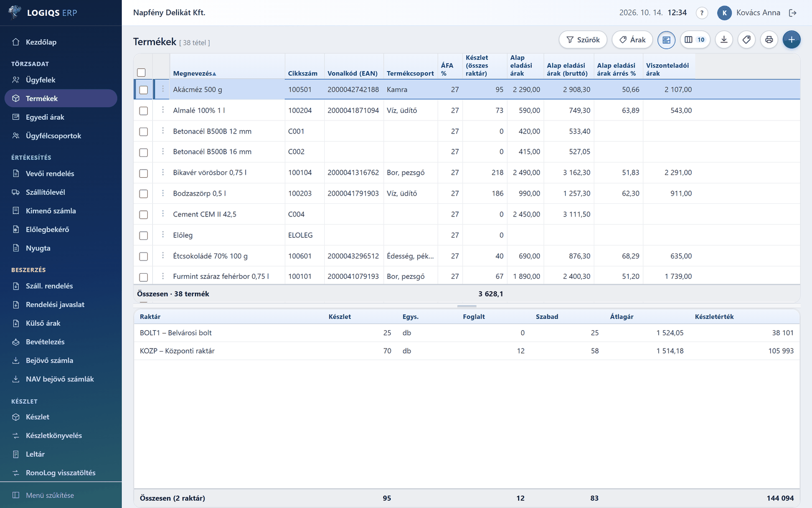Open the user avatar K

(x=724, y=13)
